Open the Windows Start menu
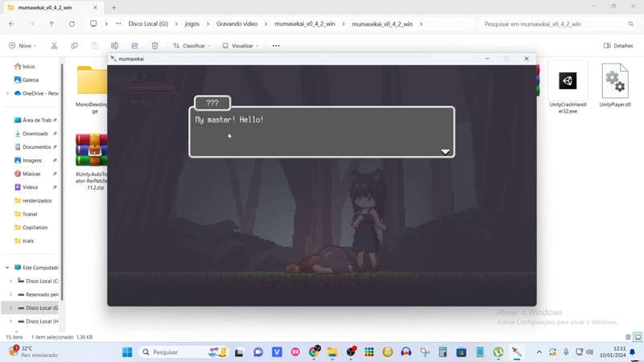644x362 pixels. [x=127, y=352]
